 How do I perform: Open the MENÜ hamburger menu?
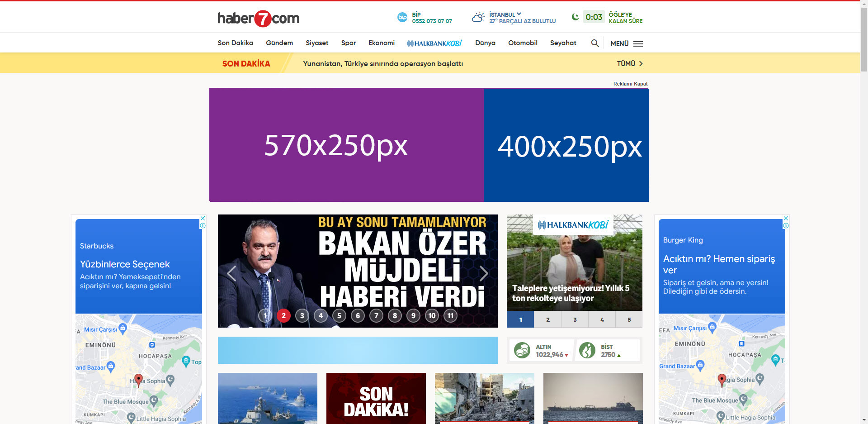pos(626,44)
